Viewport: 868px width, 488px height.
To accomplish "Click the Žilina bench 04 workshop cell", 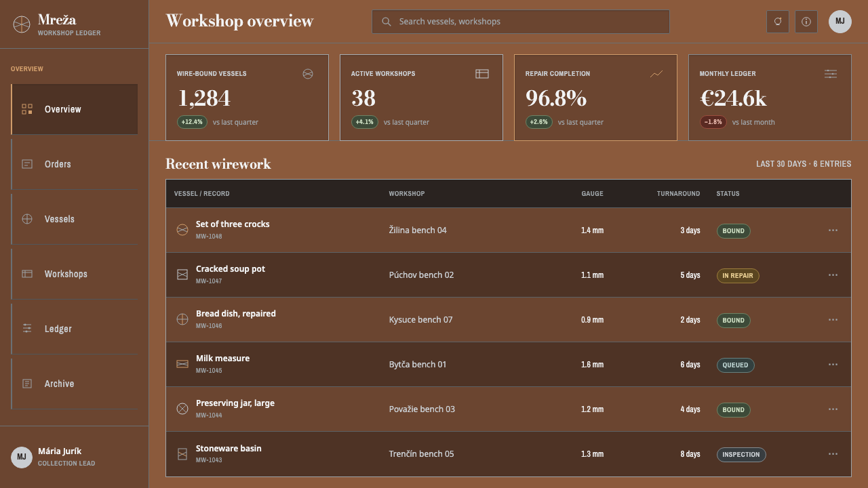I will (x=418, y=230).
